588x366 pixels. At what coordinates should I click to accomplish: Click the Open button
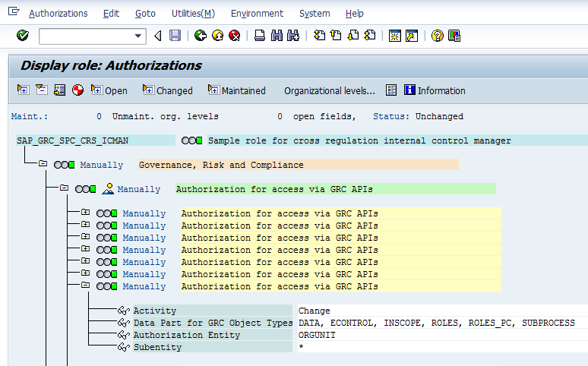click(109, 90)
